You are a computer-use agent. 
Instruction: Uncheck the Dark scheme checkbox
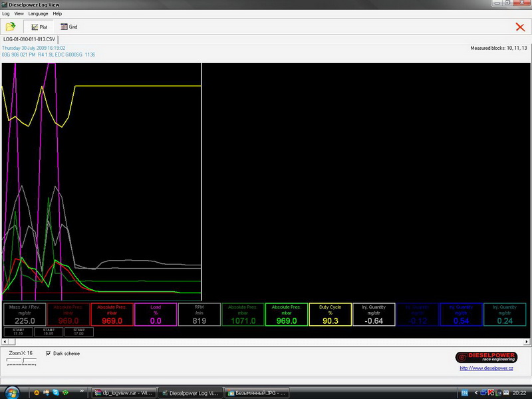[x=48, y=354]
